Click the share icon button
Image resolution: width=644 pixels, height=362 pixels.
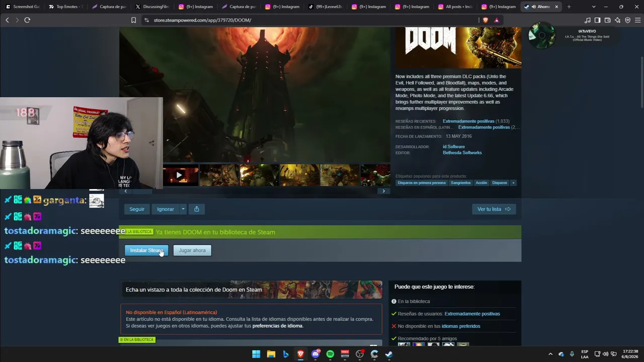(x=197, y=209)
